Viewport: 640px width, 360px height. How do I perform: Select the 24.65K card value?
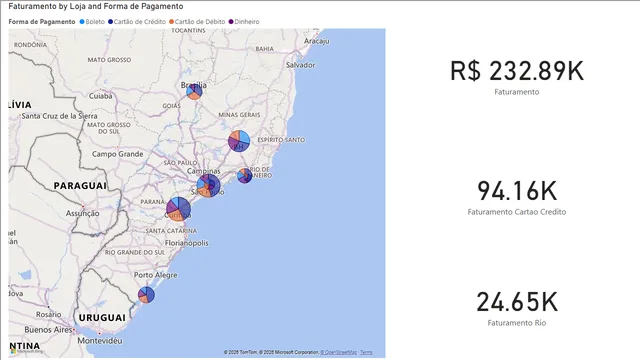tap(517, 302)
